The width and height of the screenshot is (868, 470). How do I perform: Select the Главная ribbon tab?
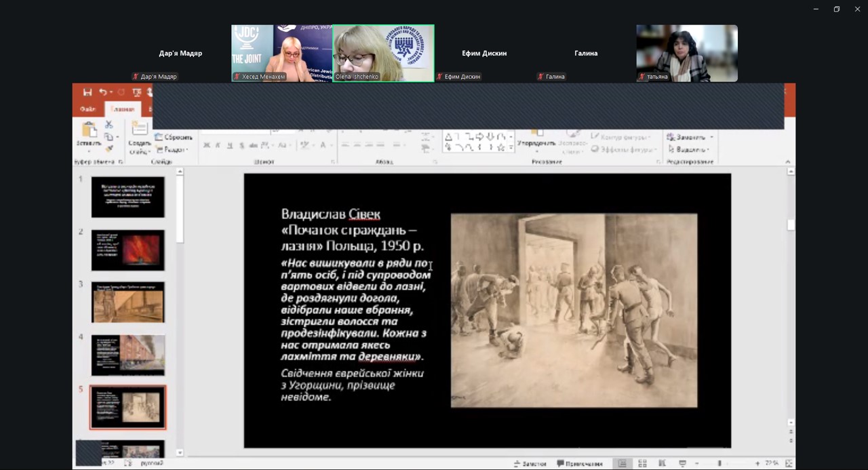tap(123, 109)
